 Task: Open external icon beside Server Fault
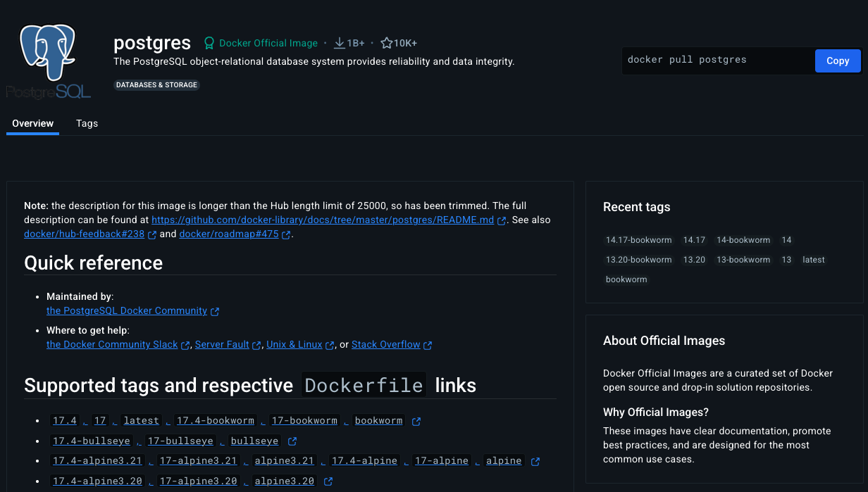click(x=257, y=345)
